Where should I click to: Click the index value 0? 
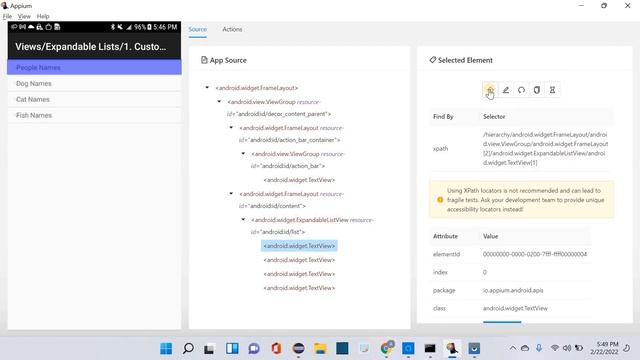(x=485, y=272)
